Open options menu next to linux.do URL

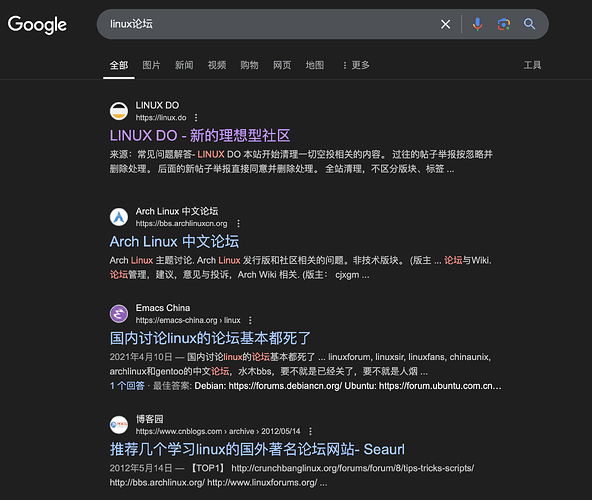(x=196, y=118)
